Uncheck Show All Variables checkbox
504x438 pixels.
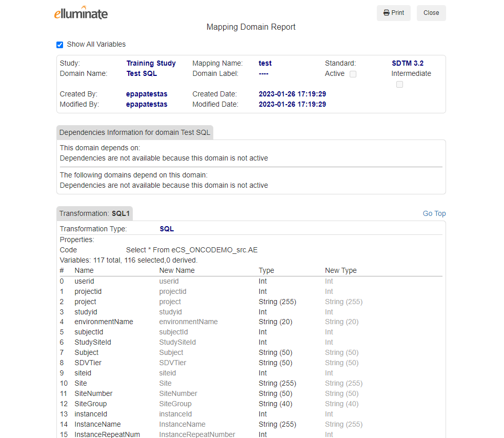tap(60, 45)
